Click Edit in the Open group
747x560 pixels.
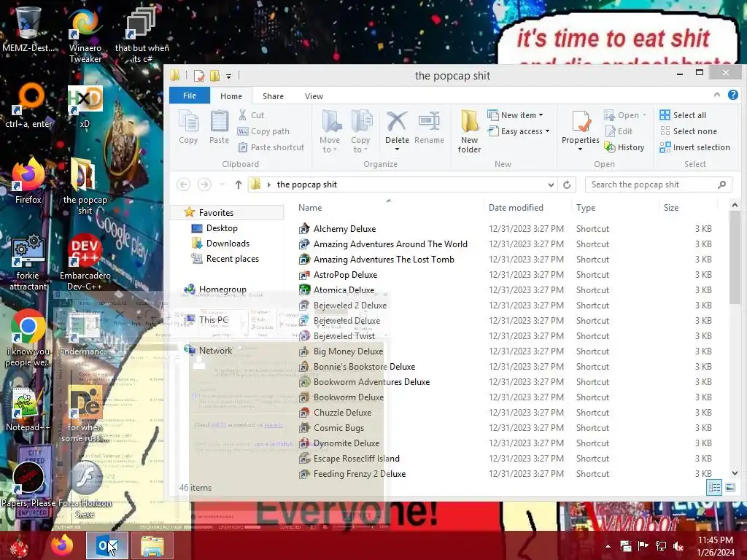click(x=619, y=131)
